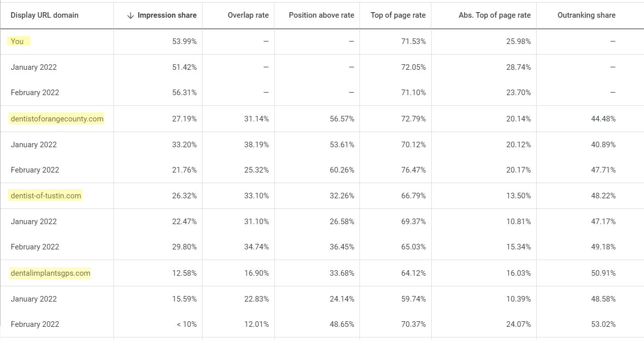Open dentist-of-tustin.com domain row
Image resolution: width=644 pixels, height=340 pixels.
coord(45,195)
